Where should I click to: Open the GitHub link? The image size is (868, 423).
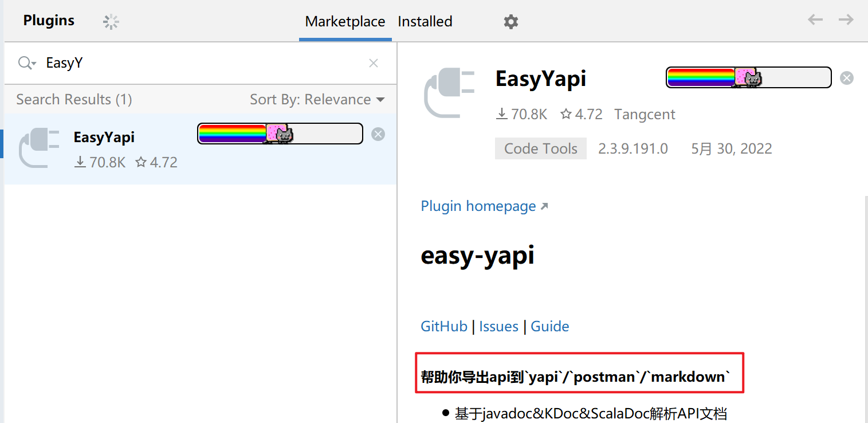[444, 327]
